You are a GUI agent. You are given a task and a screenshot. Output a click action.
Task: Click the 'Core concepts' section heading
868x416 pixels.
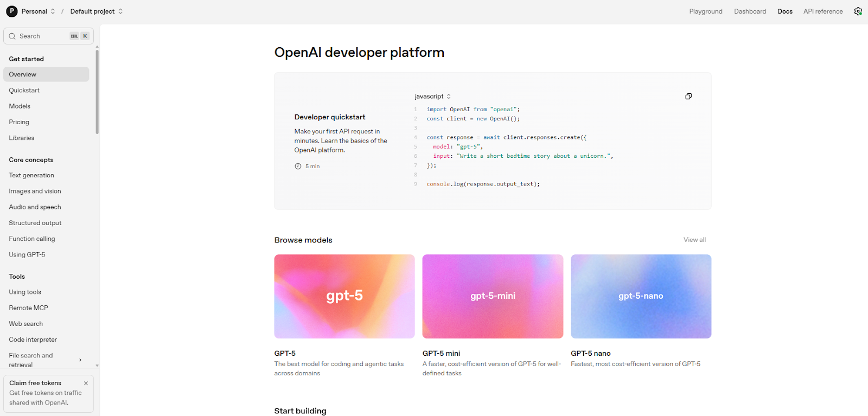coord(31,160)
